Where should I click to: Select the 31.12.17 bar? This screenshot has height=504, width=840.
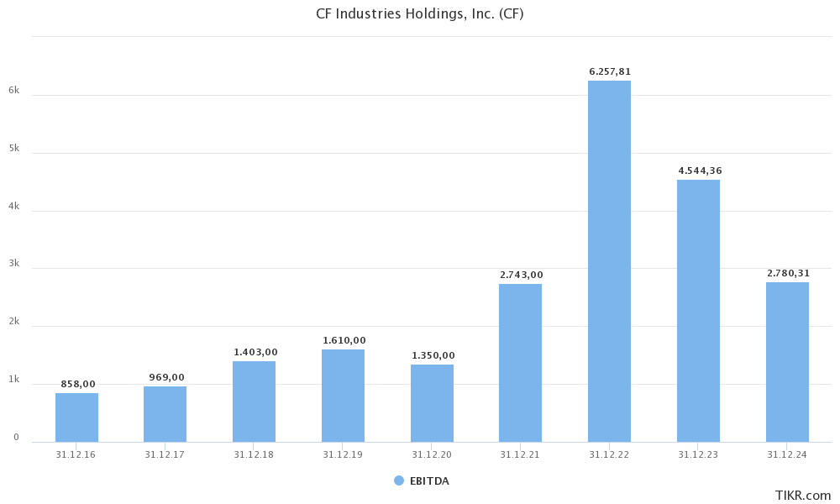[x=165, y=415]
